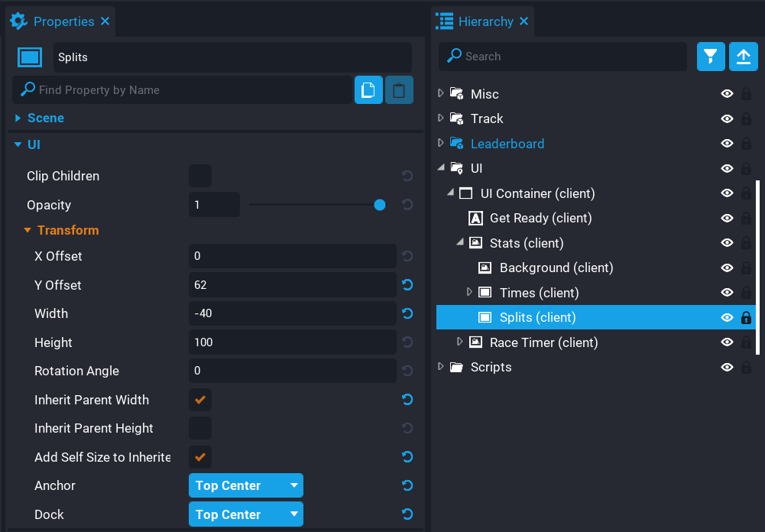
Task: Click the paste properties clipboard icon
Action: pos(399,90)
